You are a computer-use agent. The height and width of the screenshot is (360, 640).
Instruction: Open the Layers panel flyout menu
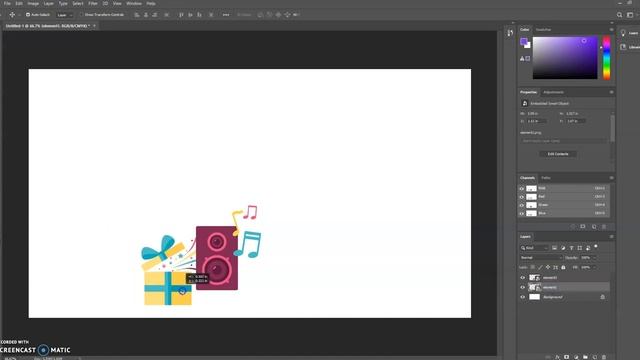point(611,237)
